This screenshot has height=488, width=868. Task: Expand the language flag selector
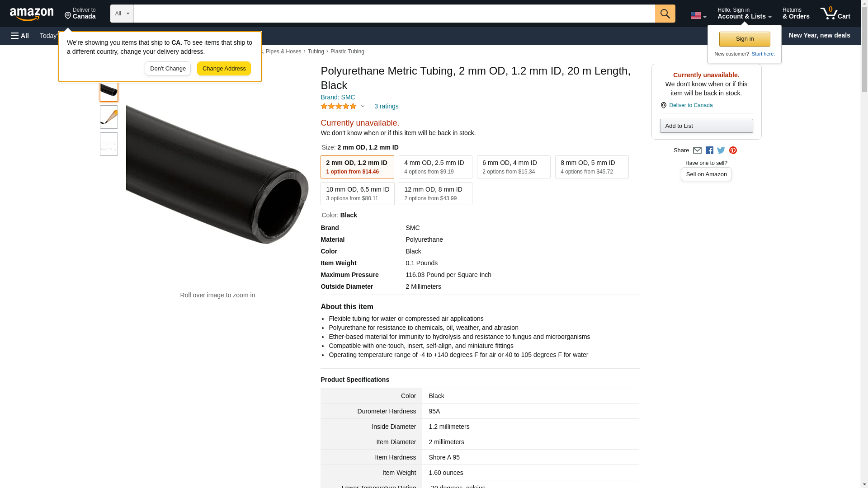[698, 15]
